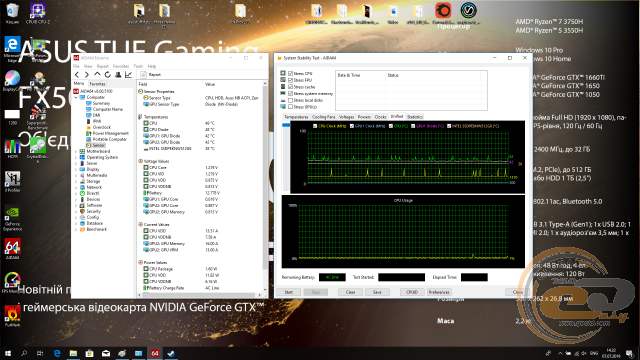Switch to the Temperatures tab
640x360 pixels.
click(x=296, y=117)
